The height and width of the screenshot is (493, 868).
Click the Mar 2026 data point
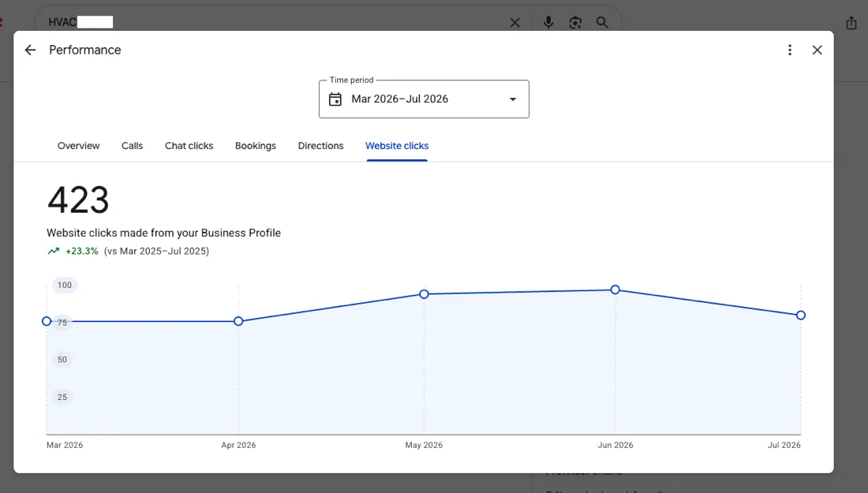click(47, 322)
